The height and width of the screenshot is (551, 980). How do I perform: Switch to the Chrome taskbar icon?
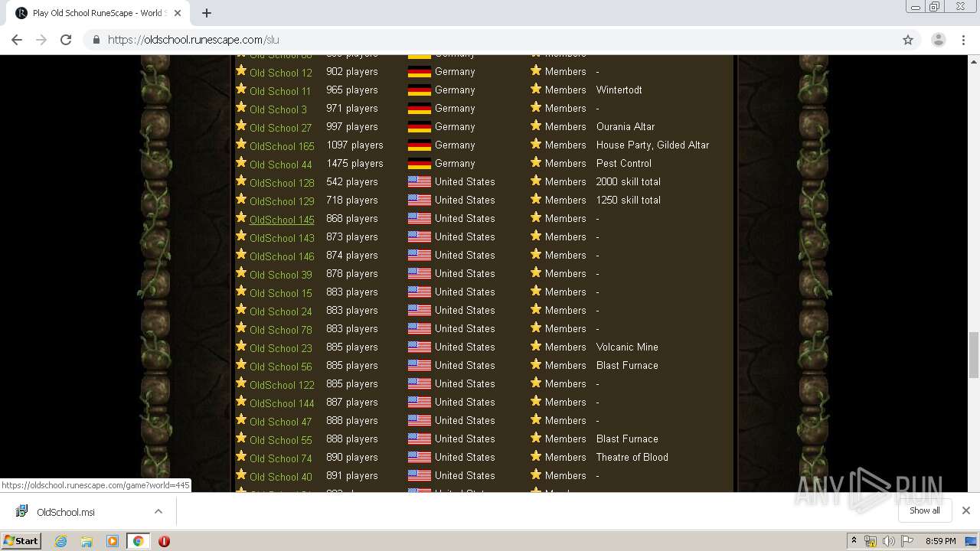click(138, 541)
